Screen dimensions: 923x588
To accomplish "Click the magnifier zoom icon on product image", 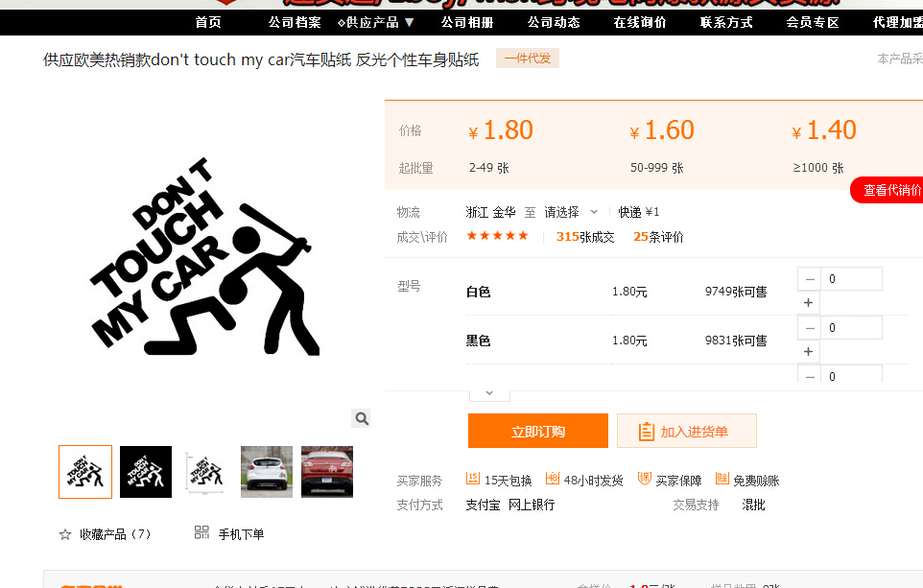I will coord(361,418).
